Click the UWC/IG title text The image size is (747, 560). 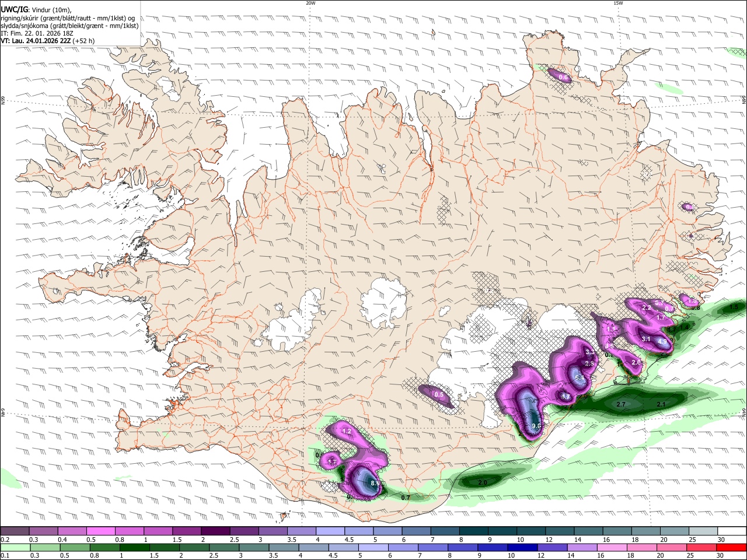tap(14, 9)
